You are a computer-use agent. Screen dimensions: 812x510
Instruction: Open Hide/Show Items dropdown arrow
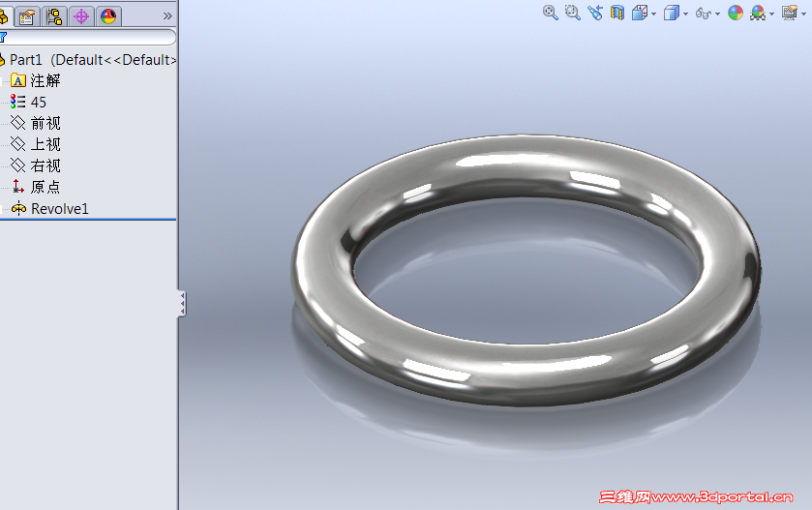pyautogui.click(x=717, y=14)
